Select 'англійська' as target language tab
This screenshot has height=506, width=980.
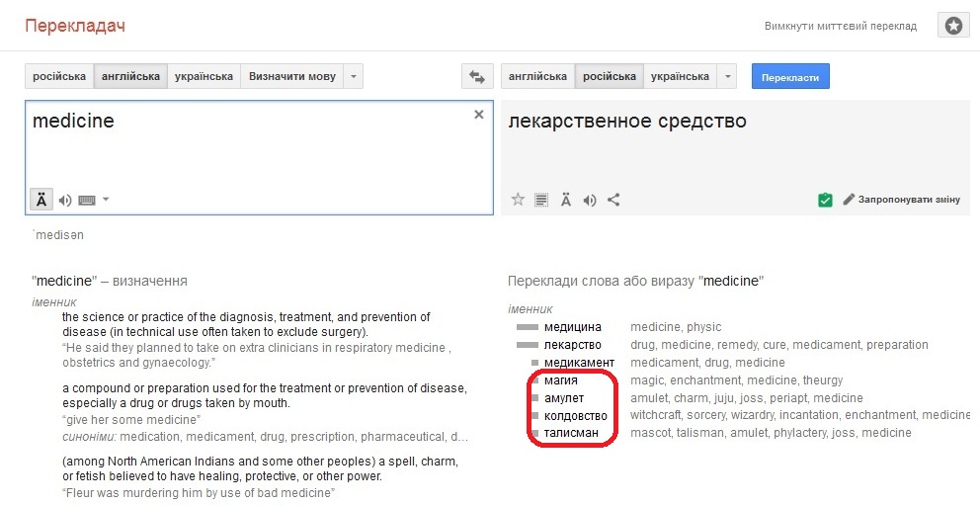click(537, 76)
